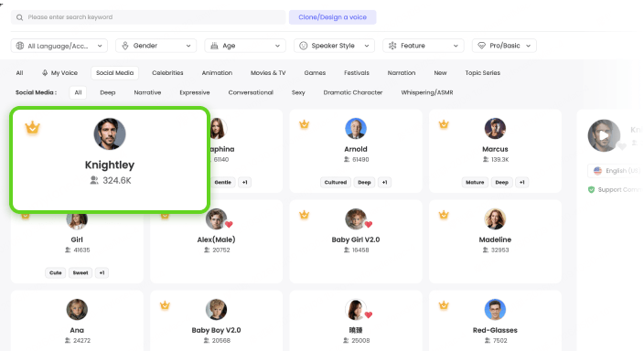Select the Alex(Male) voice avatar
This screenshot has width=644, height=351.
pos(216,219)
